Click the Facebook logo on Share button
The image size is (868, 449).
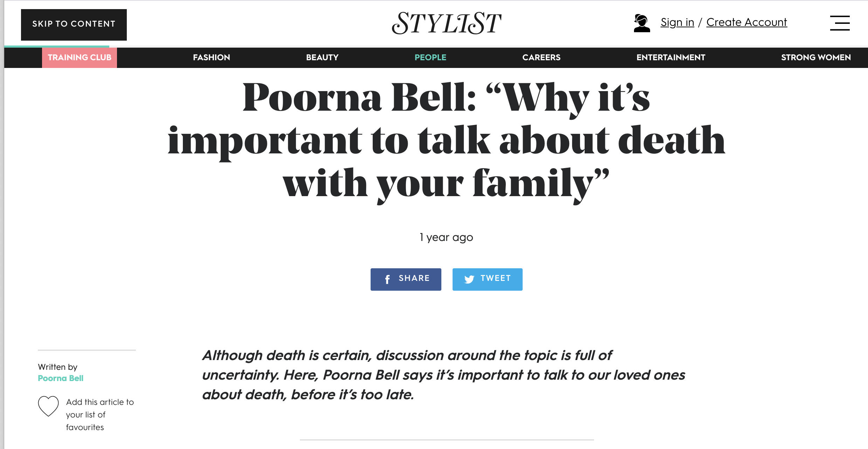click(x=387, y=279)
